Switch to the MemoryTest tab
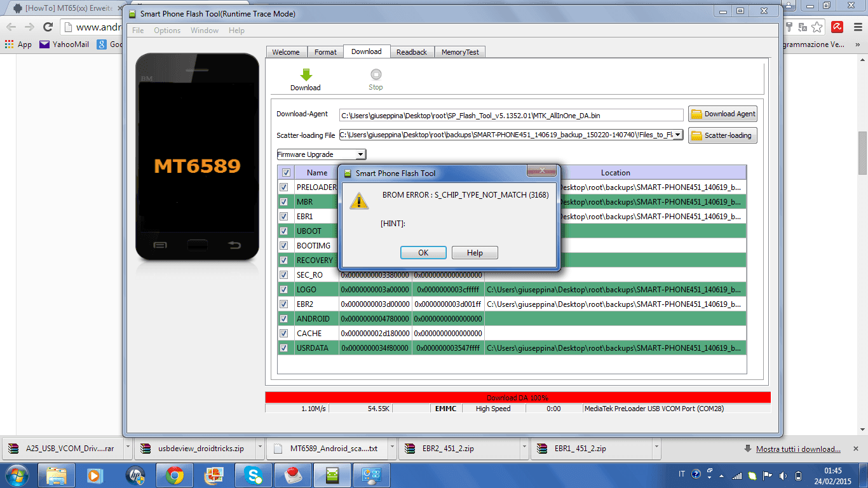 pos(460,52)
